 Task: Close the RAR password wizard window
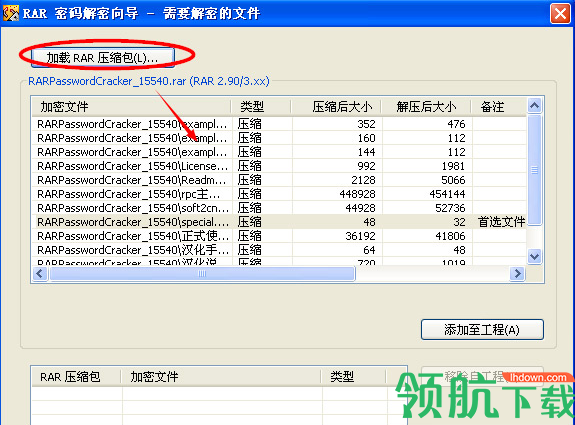(x=560, y=14)
